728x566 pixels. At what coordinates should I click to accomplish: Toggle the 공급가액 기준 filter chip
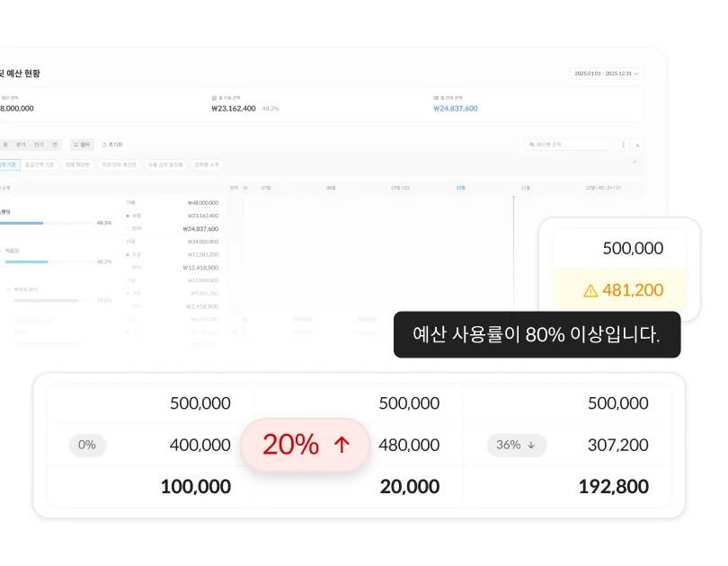click(x=39, y=164)
